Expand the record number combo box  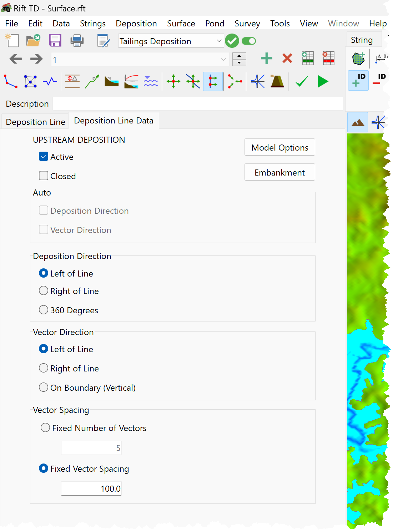140,59
